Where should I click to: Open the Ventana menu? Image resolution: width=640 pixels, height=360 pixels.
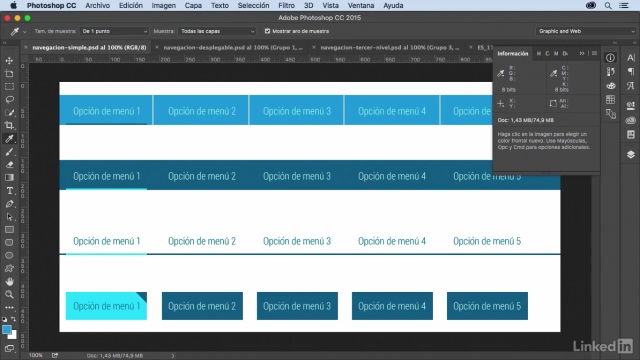(x=361, y=5)
